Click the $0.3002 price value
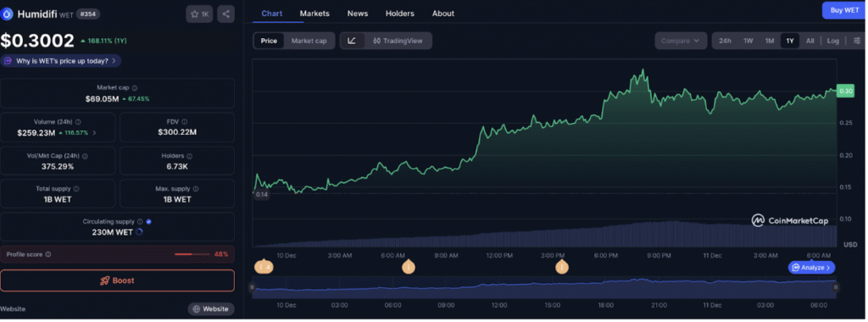868x322 pixels. (x=37, y=41)
